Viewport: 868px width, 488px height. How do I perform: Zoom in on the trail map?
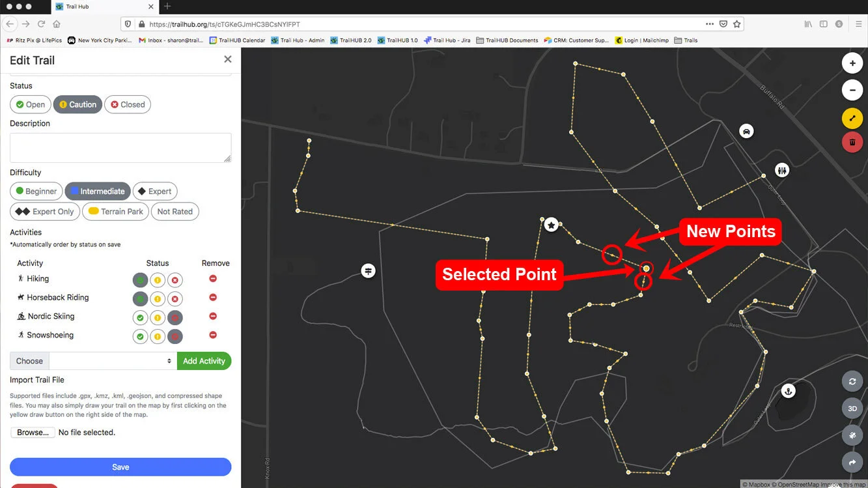pyautogui.click(x=852, y=63)
